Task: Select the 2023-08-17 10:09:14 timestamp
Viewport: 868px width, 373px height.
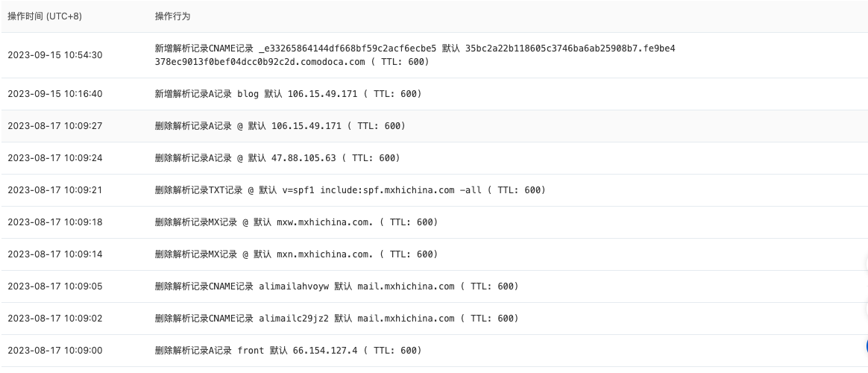Action: (55, 254)
